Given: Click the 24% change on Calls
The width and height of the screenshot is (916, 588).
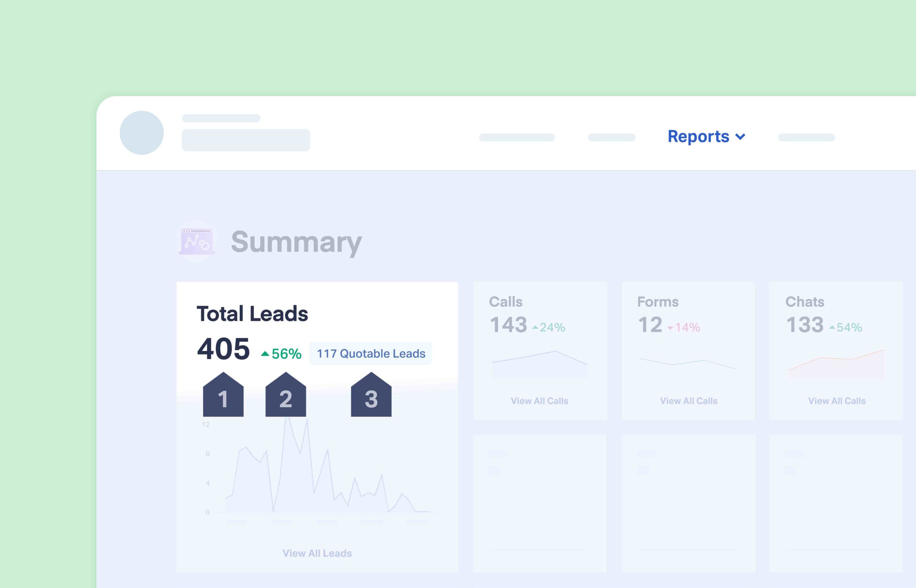Looking at the screenshot, I should 549,327.
